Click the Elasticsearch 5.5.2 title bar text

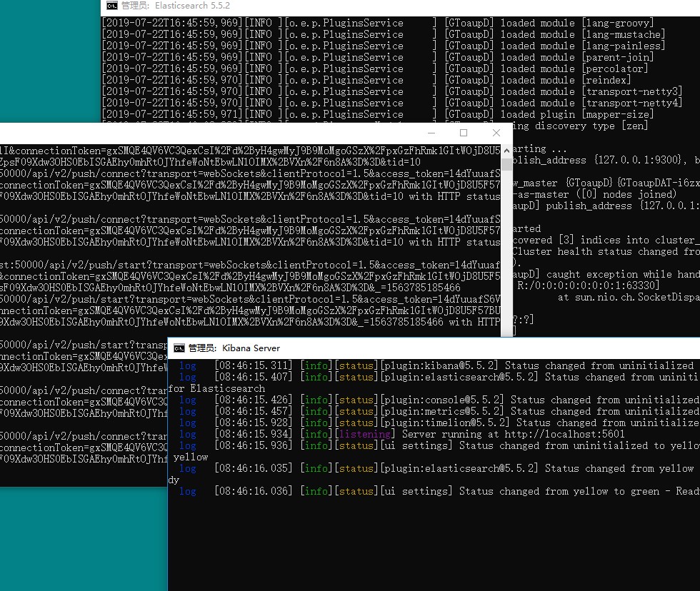[x=176, y=5]
